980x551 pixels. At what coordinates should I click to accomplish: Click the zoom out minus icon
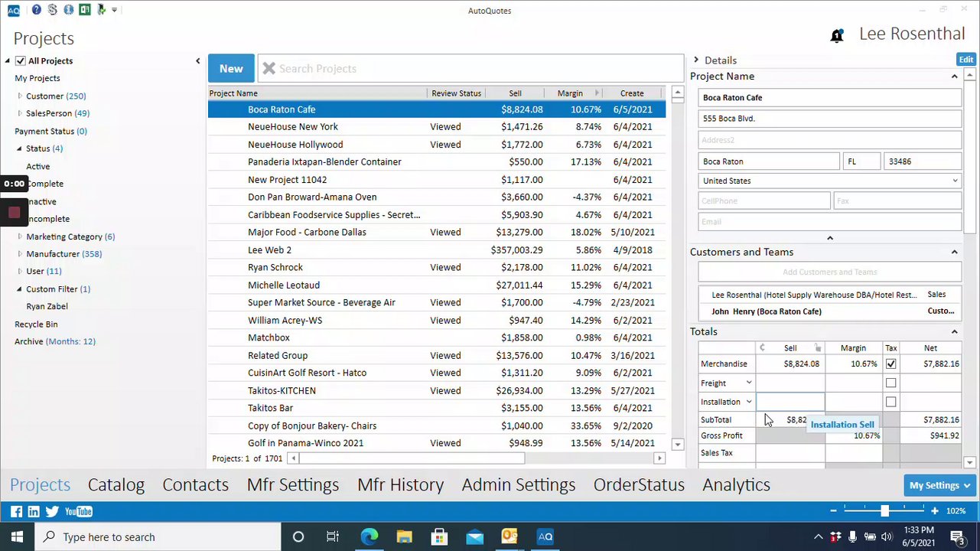(833, 510)
